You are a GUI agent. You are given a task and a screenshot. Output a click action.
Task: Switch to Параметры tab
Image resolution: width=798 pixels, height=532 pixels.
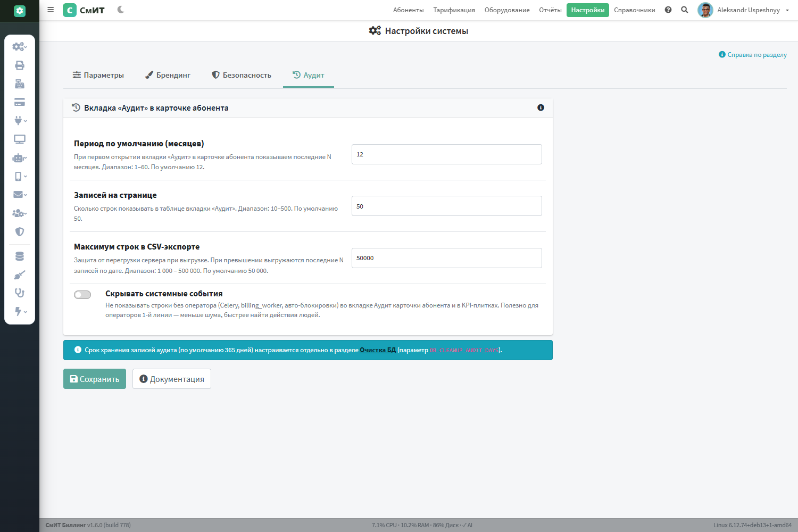tap(98, 75)
